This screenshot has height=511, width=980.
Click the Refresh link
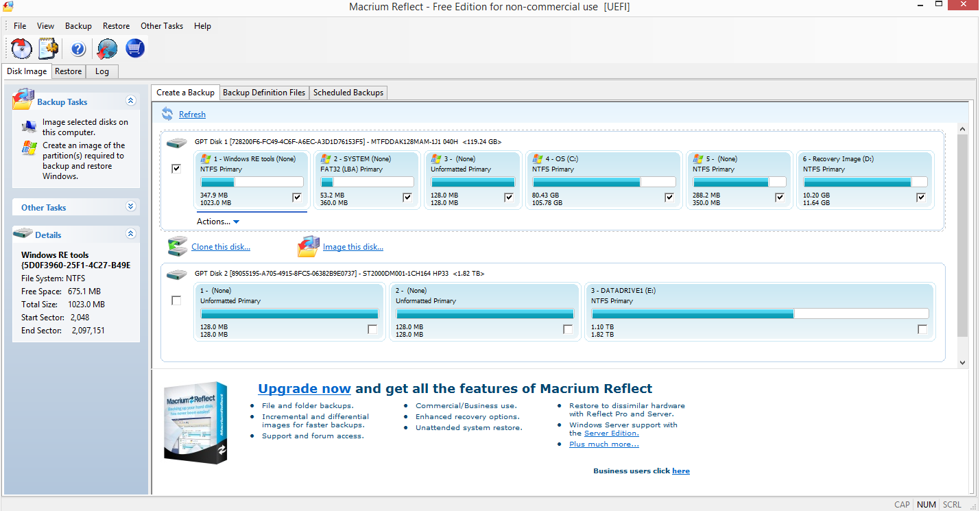pyautogui.click(x=192, y=115)
